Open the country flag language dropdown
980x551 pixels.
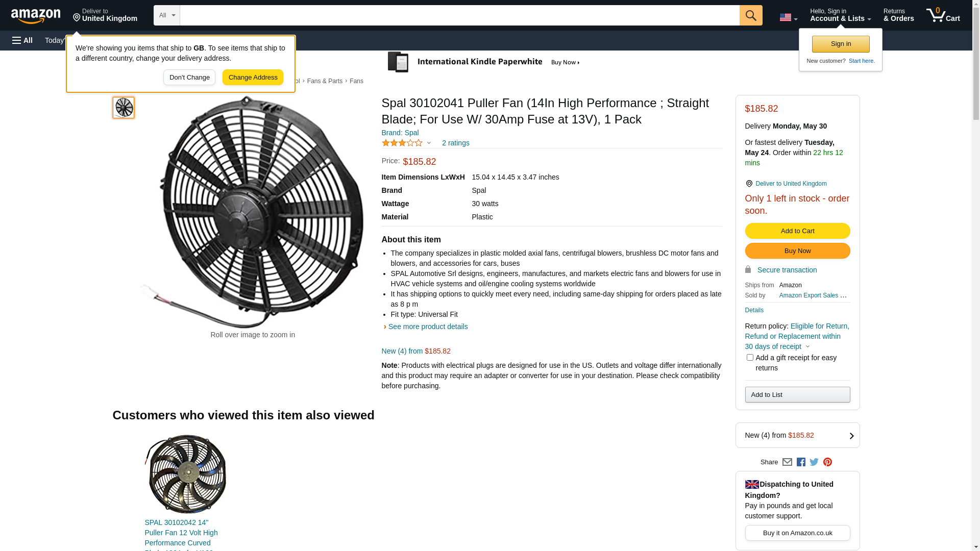point(788,17)
